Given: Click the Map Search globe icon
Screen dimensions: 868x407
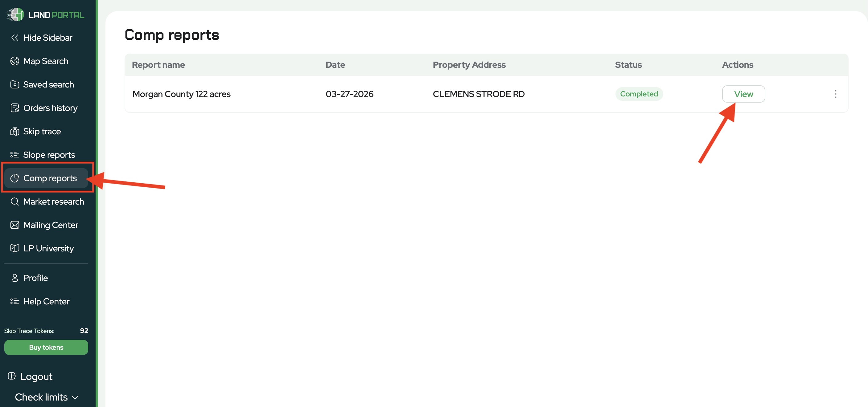Looking at the screenshot, I should click(14, 61).
